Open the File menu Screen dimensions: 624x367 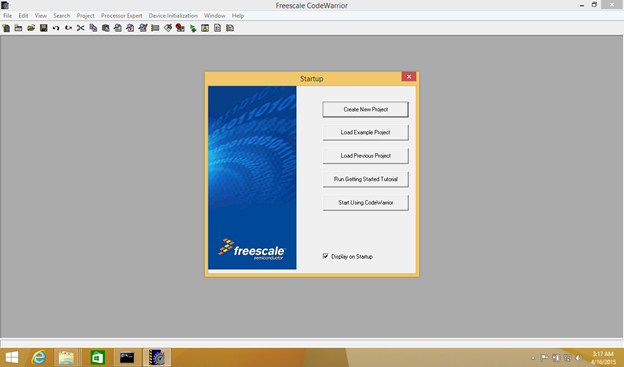[8, 16]
